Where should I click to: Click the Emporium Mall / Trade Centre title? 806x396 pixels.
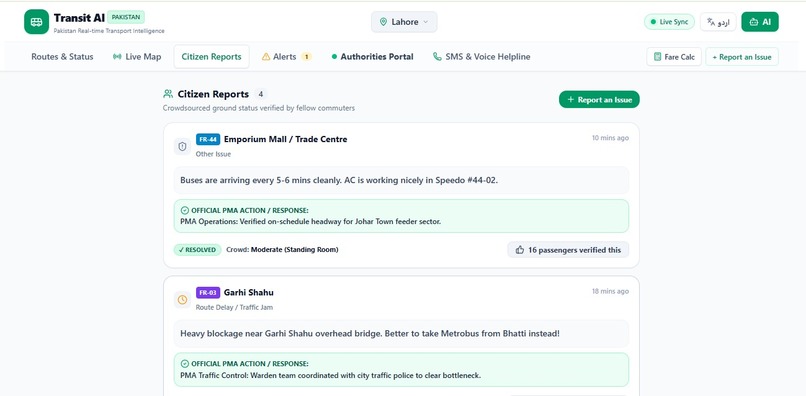[x=285, y=139]
